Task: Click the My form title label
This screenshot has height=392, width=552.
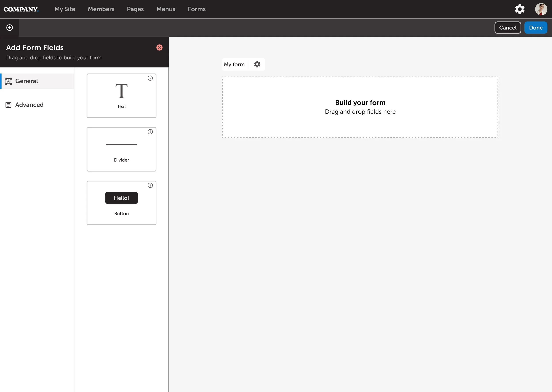Action: coord(234,64)
